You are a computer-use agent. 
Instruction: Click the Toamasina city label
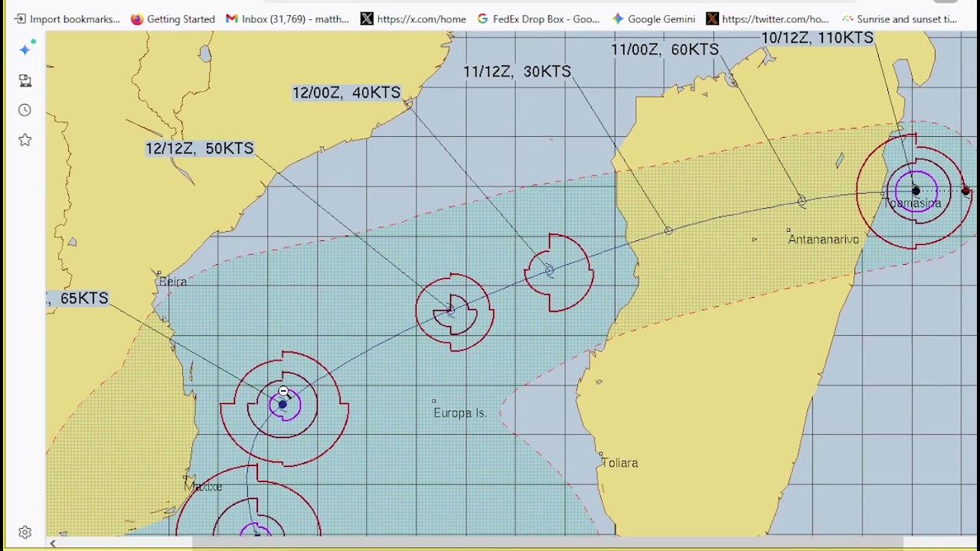[912, 204]
